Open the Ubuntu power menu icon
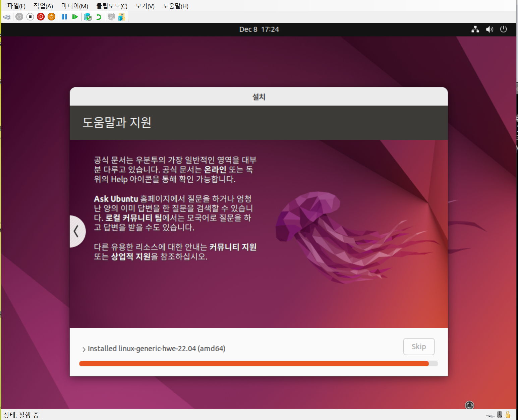Image resolution: width=518 pixels, height=420 pixels. [x=503, y=29]
